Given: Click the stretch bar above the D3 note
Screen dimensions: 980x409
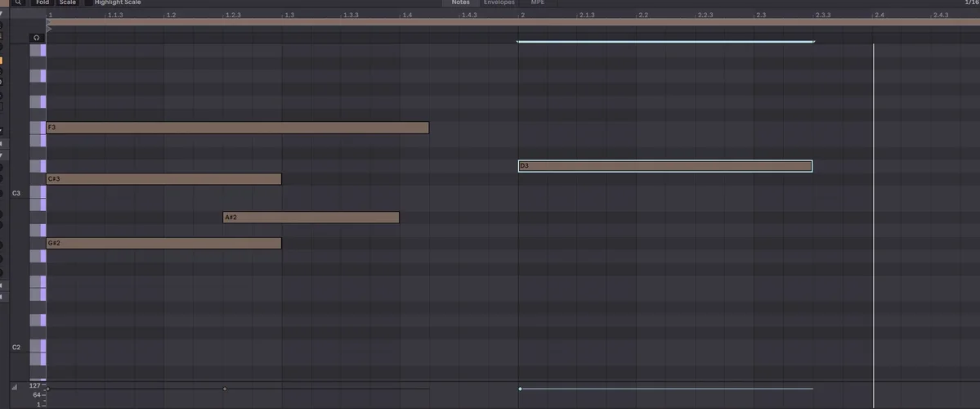Looking at the screenshot, I should (x=665, y=42).
